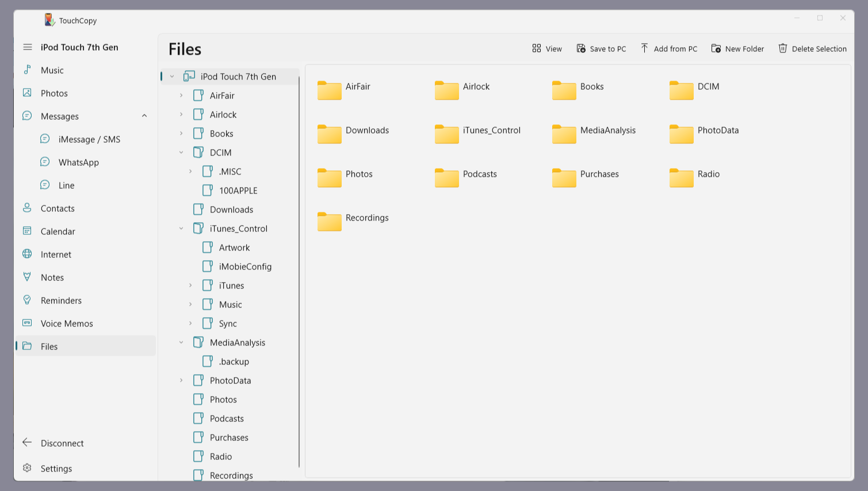Collapse the DCIM tree node
This screenshot has width=868, height=491.
181,153
